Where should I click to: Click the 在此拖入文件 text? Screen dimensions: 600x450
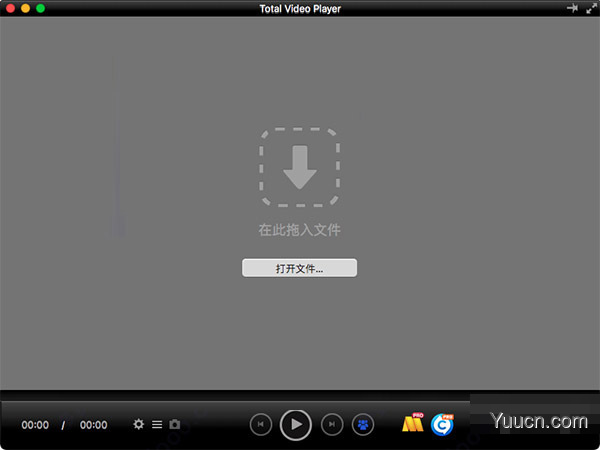pos(299,230)
